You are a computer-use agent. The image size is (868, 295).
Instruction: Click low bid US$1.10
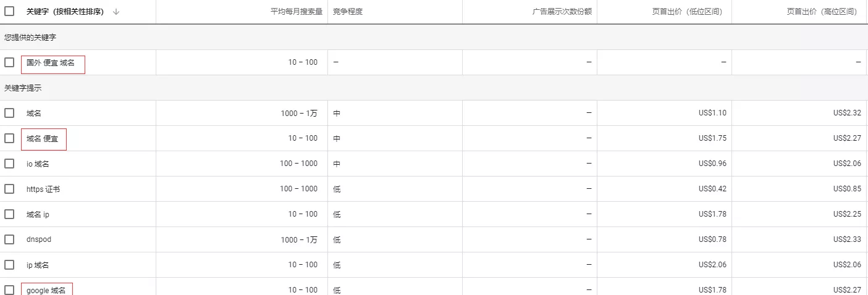pos(712,113)
